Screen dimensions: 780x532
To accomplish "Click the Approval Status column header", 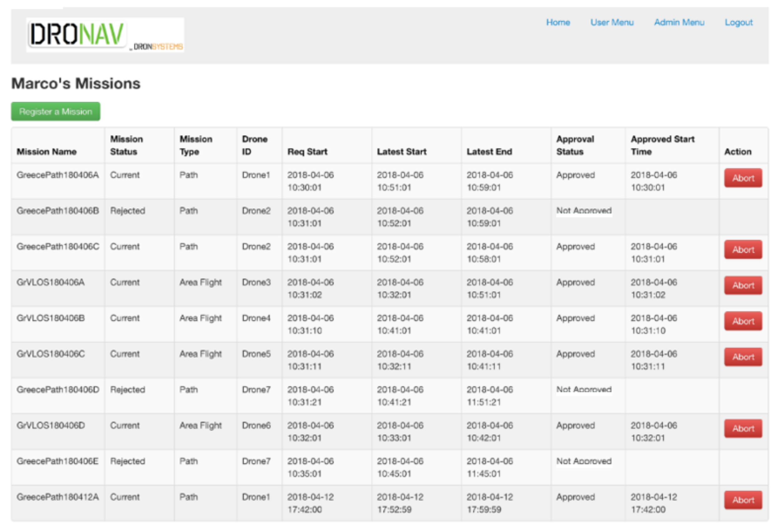I will (x=575, y=146).
